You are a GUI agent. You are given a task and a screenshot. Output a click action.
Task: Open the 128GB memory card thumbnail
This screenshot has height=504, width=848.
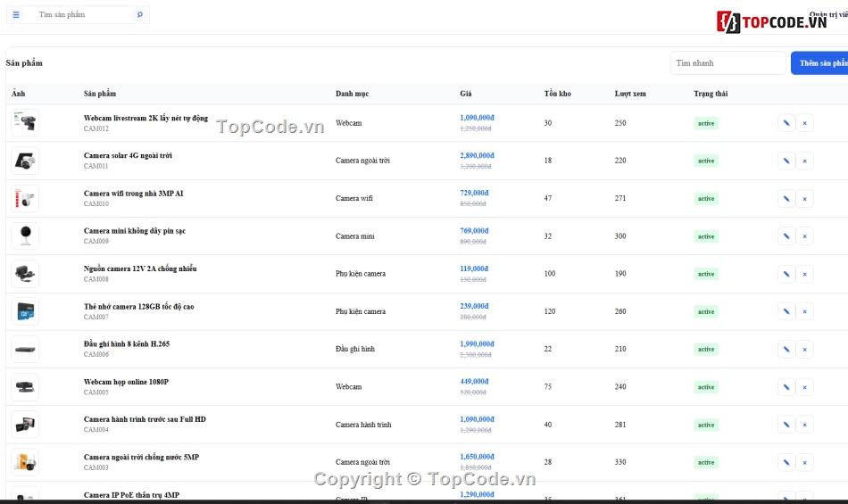pyautogui.click(x=25, y=311)
